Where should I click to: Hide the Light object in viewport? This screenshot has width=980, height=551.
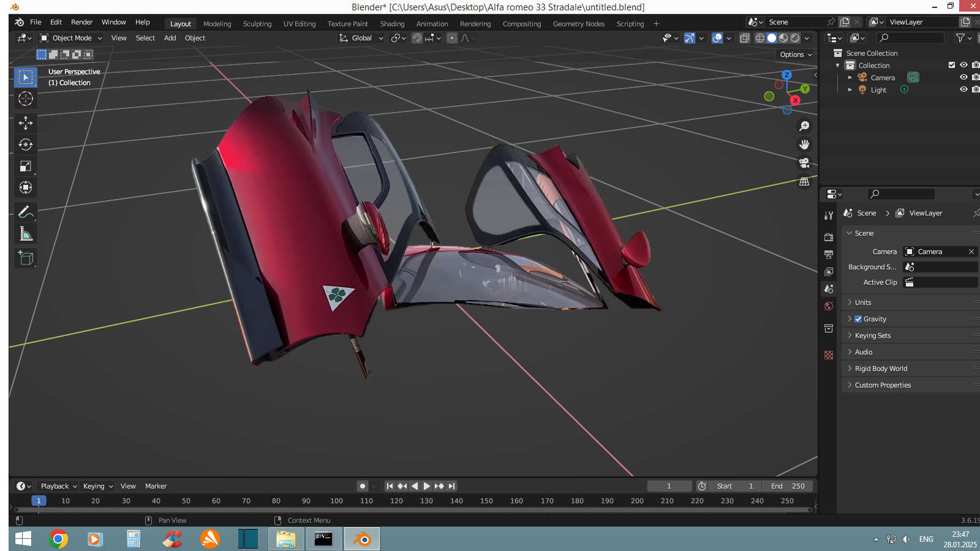point(963,90)
